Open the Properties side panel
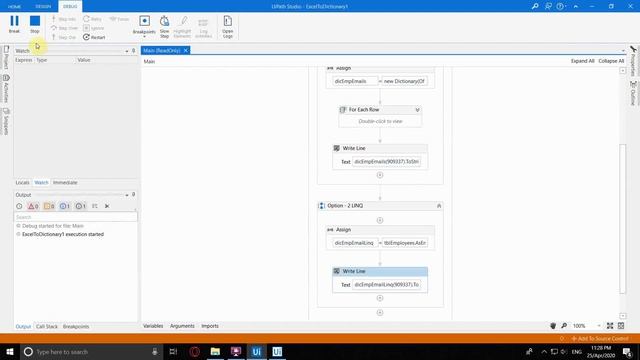This screenshot has height=360, width=640. (x=633, y=61)
